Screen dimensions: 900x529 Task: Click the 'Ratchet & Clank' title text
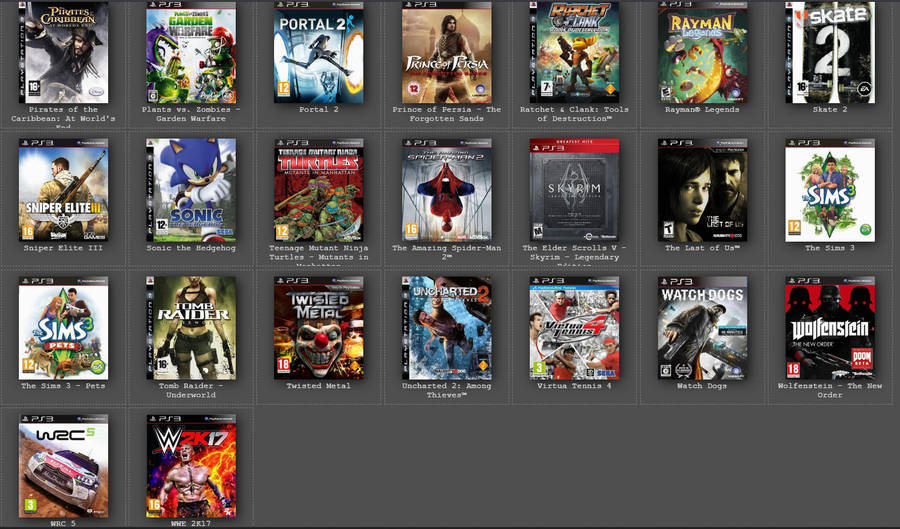pyautogui.click(x=574, y=114)
